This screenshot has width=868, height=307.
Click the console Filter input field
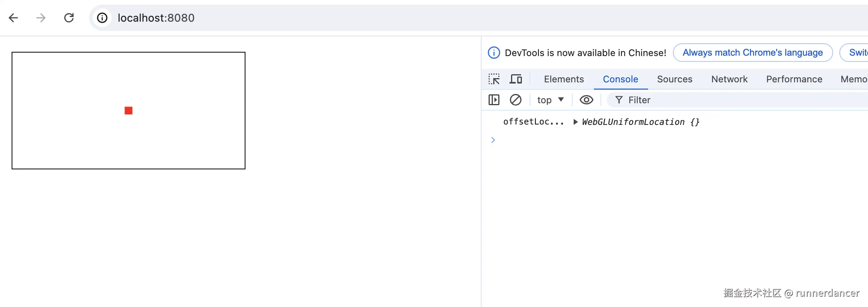coord(736,100)
